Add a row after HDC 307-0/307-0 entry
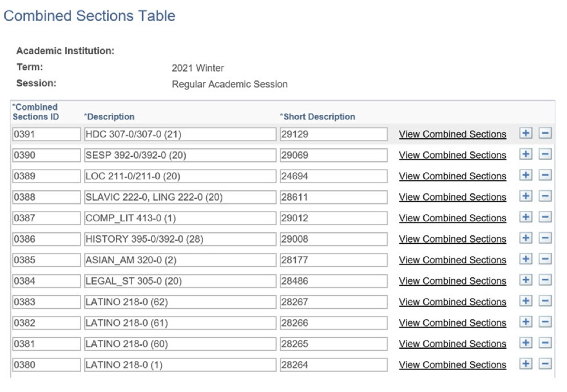Viewport: 567px width, 392px height. [x=526, y=134]
